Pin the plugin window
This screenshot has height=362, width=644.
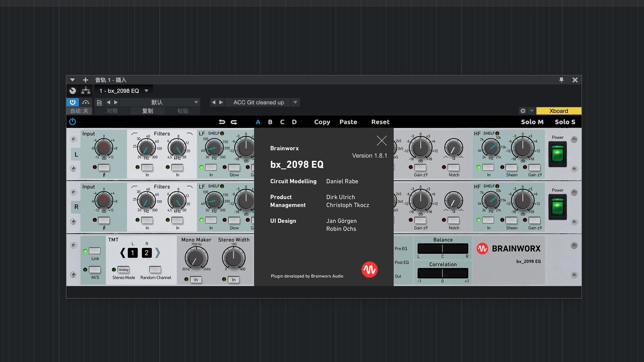tap(561, 80)
